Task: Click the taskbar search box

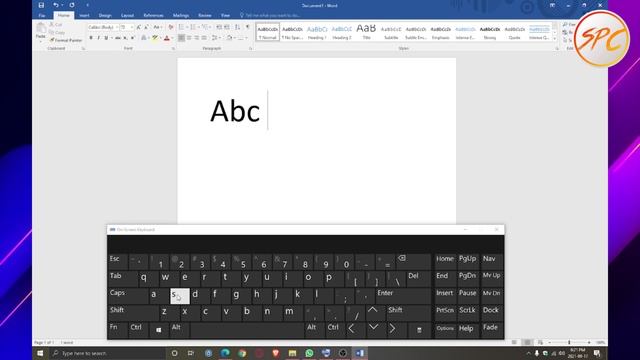Action: coord(107,353)
